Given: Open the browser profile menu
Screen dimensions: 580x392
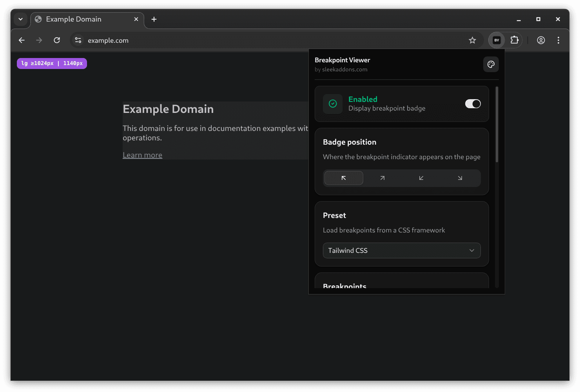Looking at the screenshot, I should (541, 40).
